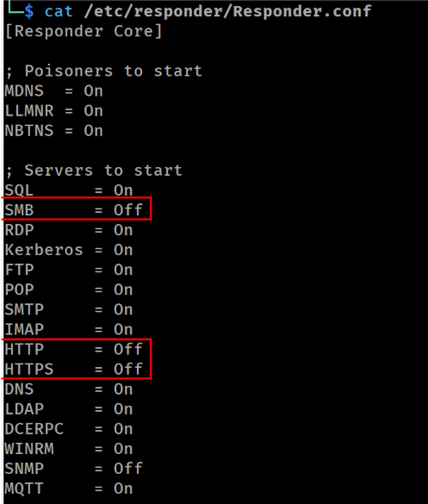The image size is (428, 504).
Task: Click the NBTNS setting line
Action: tap(54, 131)
